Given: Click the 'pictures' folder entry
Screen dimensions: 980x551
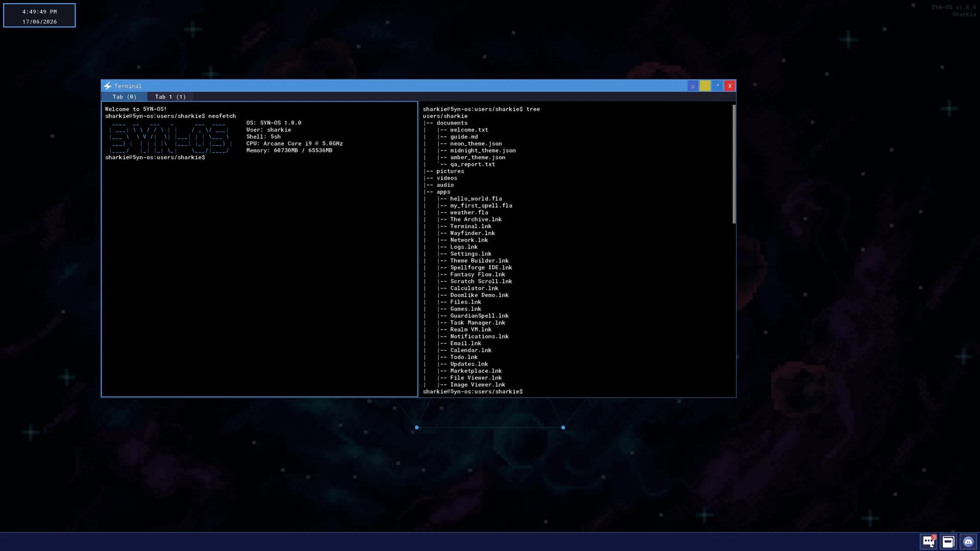Looking at the screenshot, I should (450, 171).
